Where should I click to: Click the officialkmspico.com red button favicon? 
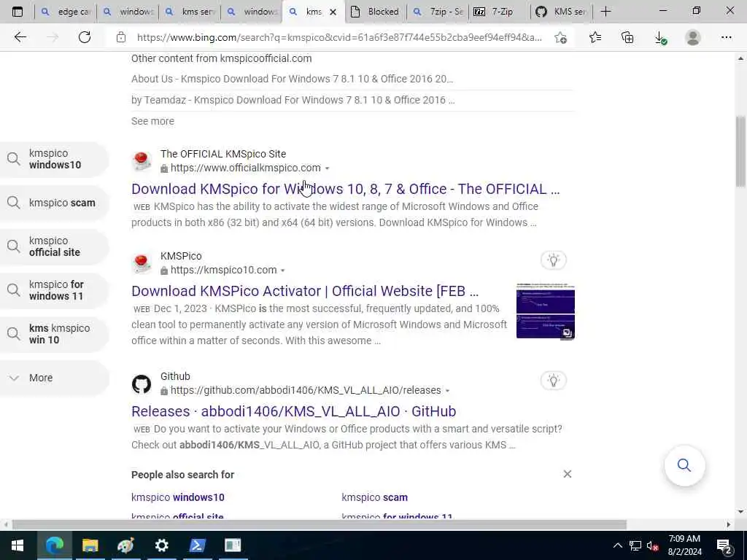click(142, 161)
